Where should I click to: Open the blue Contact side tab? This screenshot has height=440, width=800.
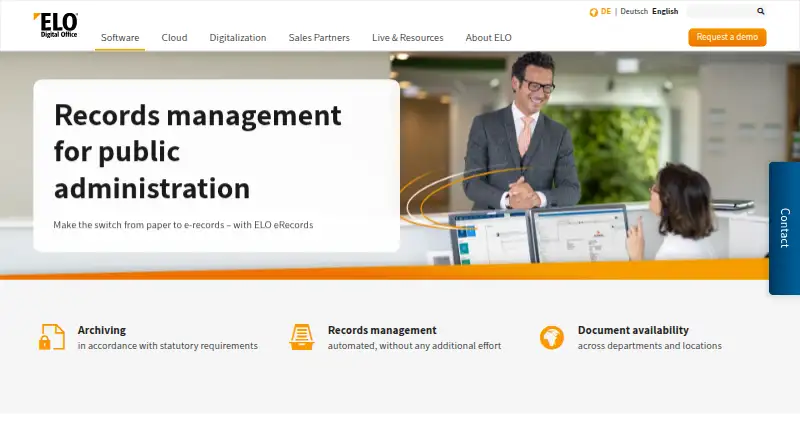click(784, 228)
